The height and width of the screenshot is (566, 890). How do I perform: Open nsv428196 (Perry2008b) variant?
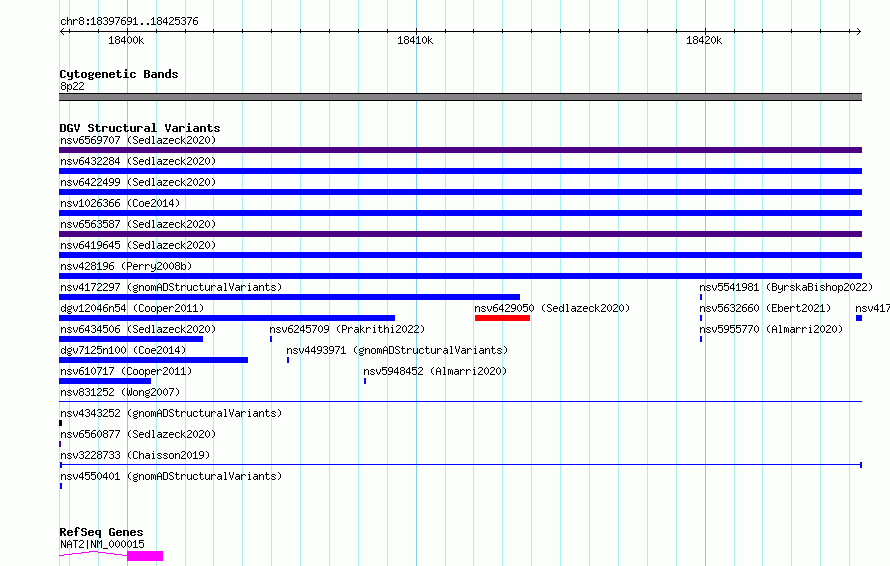click(x=460, y=276)
